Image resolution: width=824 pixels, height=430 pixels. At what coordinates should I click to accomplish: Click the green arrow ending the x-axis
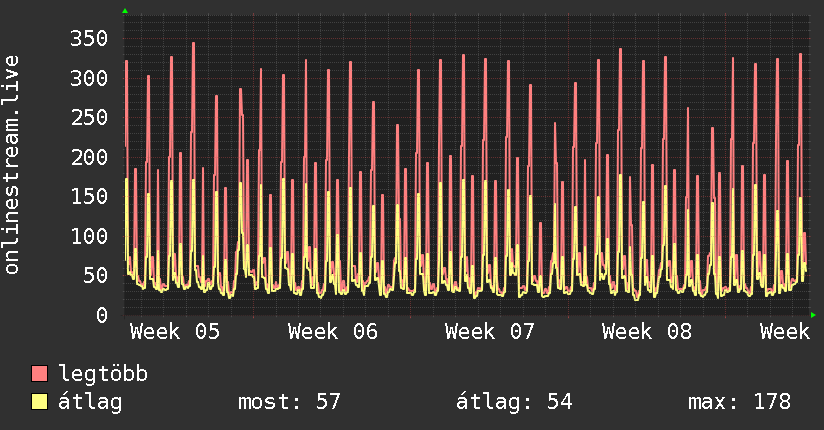(813, 315)
